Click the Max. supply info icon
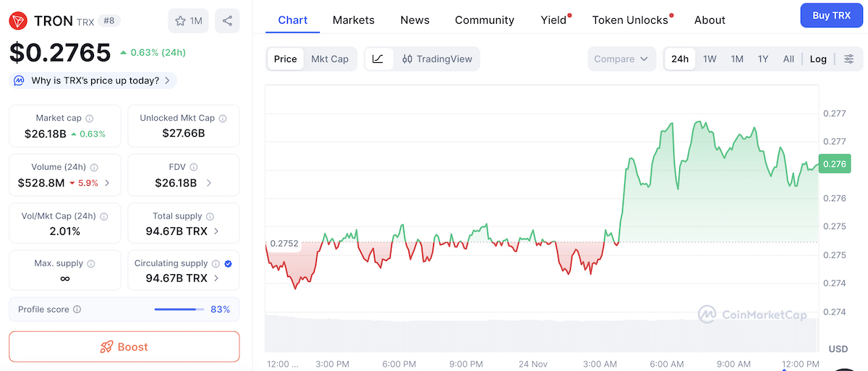Viewport: 868px width, 371px height. (x=91, y=264)
